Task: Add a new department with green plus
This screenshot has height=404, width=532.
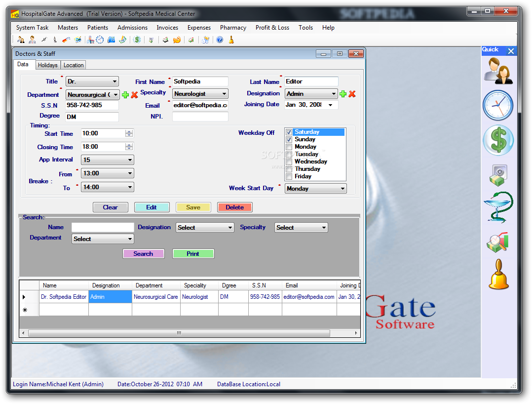Action: point(125,95)
